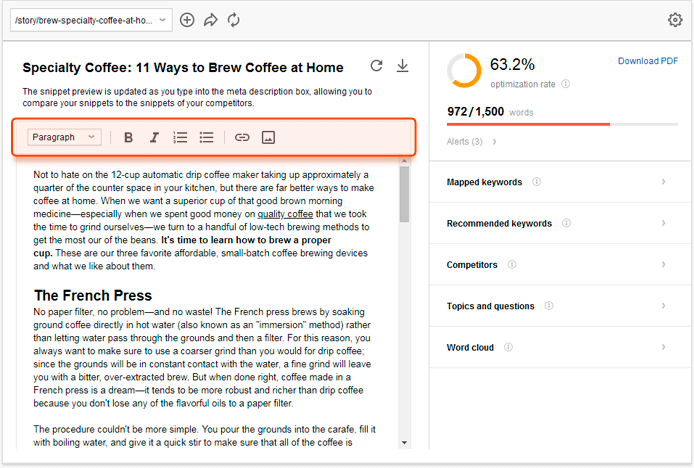Click The French Press heading
This screenshot has height=468, width=694.
click(93, 295)
